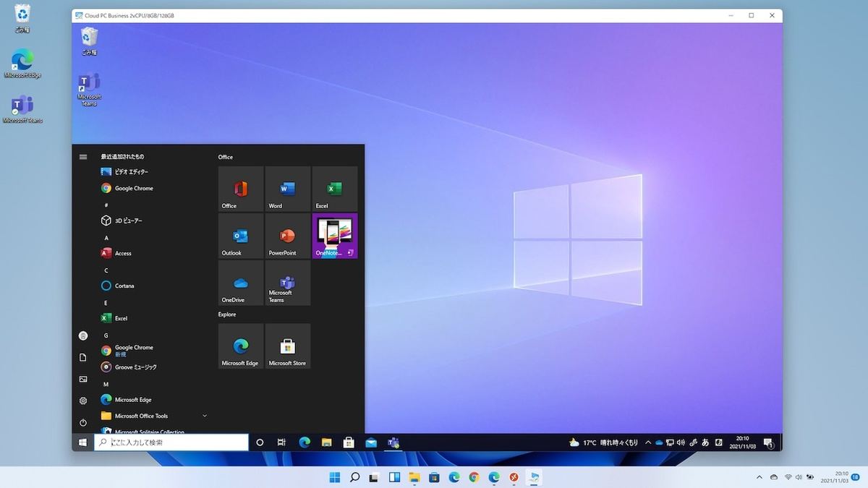Image resolution: width=868 pixels, height=488 pixels.
Task: Show hidden icons on Windows 11 tray
Action: 759,477
